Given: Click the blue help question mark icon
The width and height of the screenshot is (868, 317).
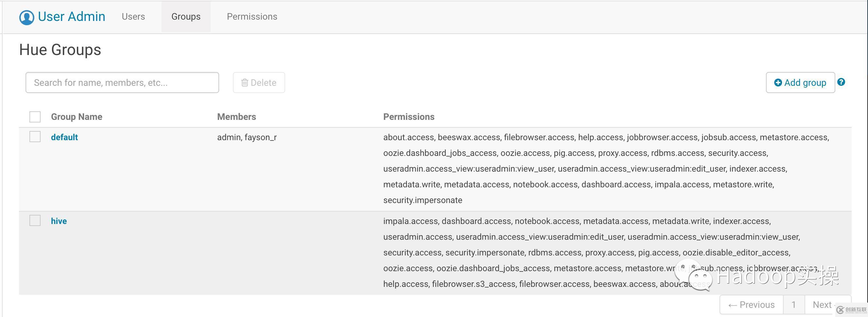Looking at the screenshot, I should click(841, 82).
